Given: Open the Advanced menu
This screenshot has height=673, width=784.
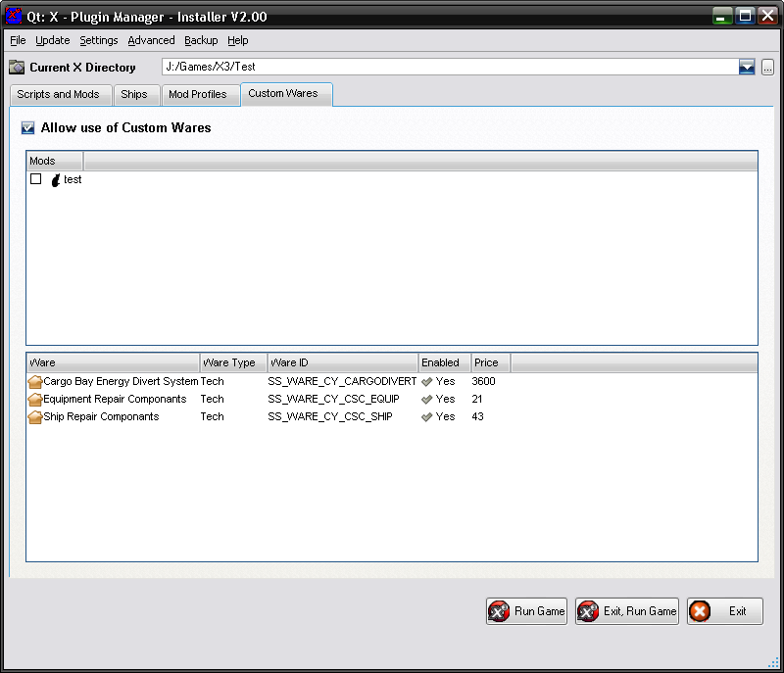Looking at the screenshot, I should pyautogui.click(x=151, y=40).
